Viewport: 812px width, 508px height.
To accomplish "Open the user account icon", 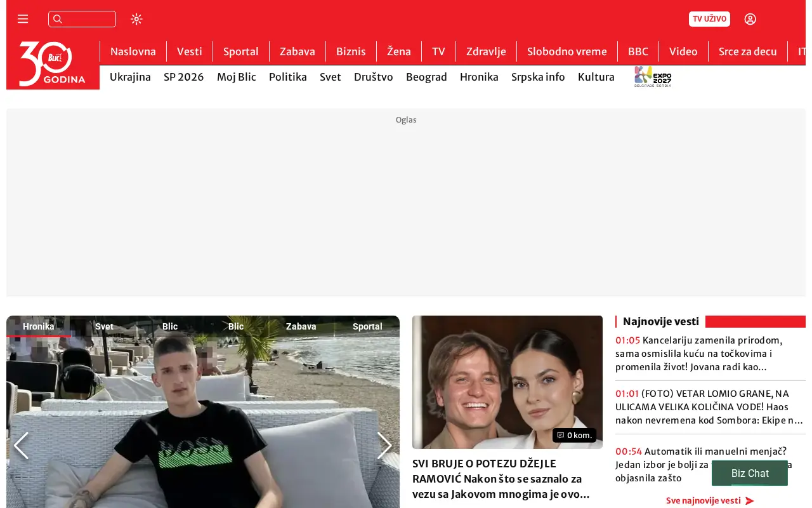I will [x=750, y=19].
